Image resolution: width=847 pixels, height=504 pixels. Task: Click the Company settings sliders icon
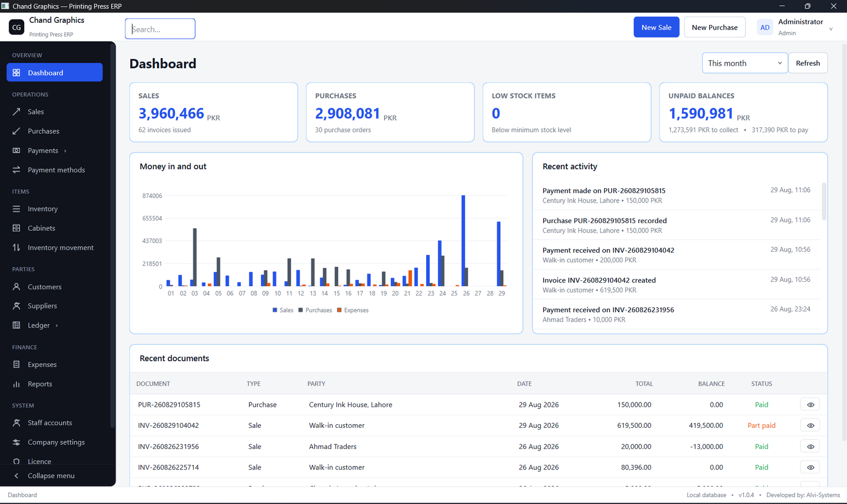16,442
